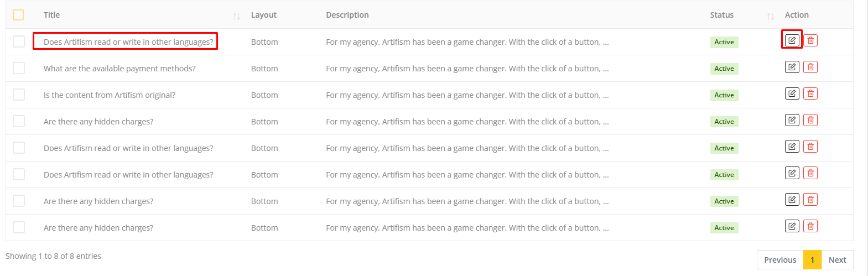The image size is (868, 276).
Task: Check the payment methods row checkbox
Action: [x=19, y=68]
